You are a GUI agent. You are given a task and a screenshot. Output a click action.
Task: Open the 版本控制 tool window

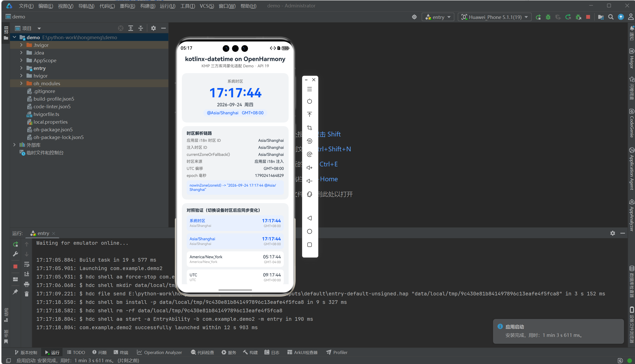(x=26, y=352)
